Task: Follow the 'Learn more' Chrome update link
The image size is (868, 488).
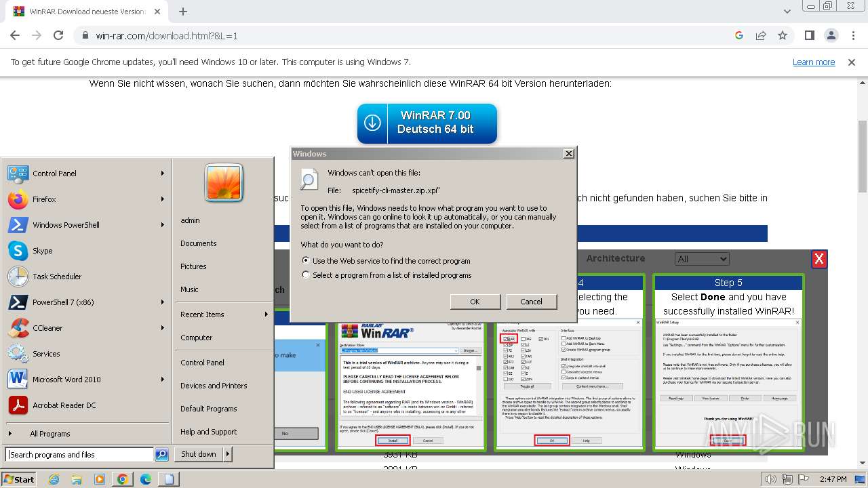Action: click(x=814, y=62)
